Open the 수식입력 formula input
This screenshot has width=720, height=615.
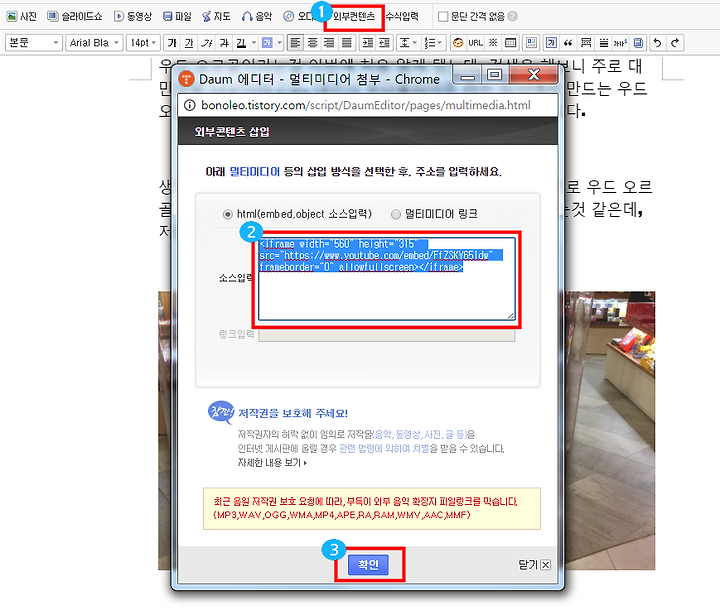(x=402, y=17)
